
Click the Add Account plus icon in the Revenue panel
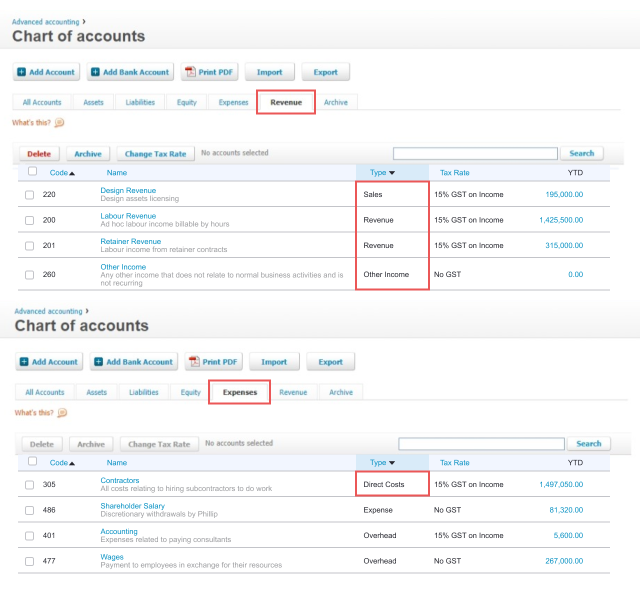(22, 72)
